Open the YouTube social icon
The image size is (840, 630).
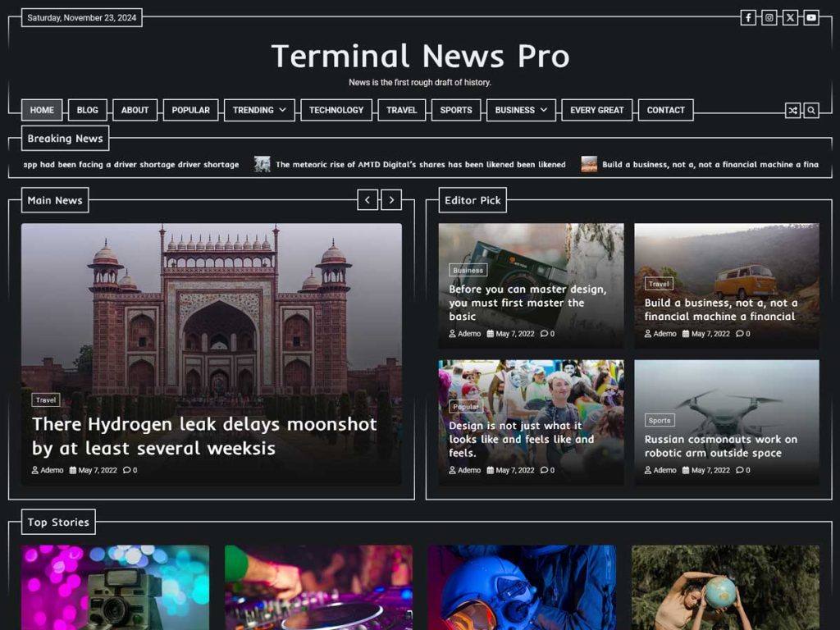pyautogui.click(x=810, y=16)
